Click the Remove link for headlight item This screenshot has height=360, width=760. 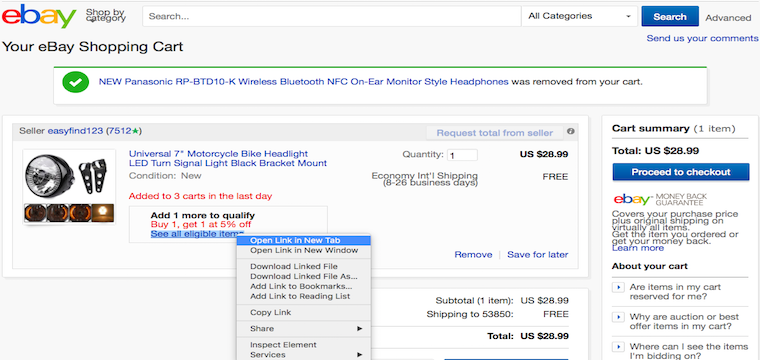pos(473,255)
